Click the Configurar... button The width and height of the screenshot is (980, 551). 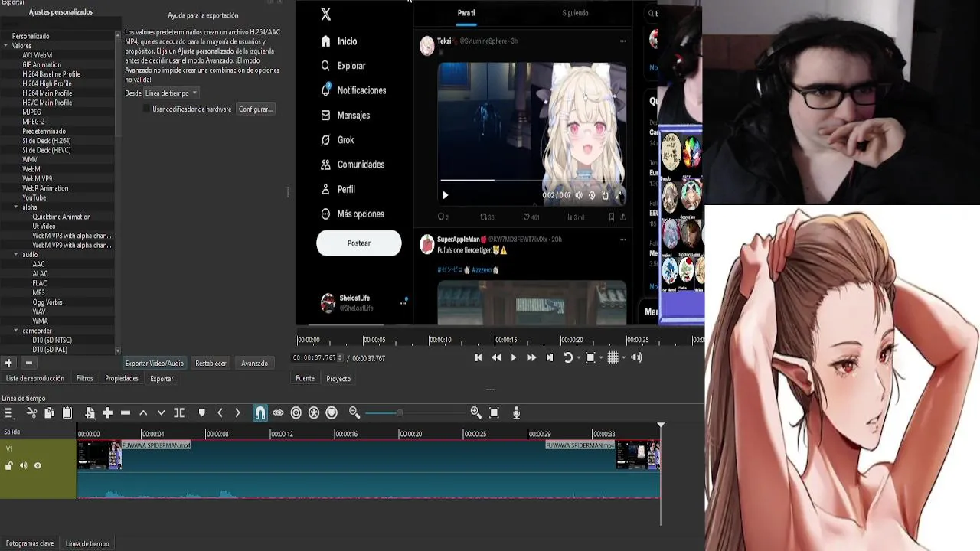255,109
